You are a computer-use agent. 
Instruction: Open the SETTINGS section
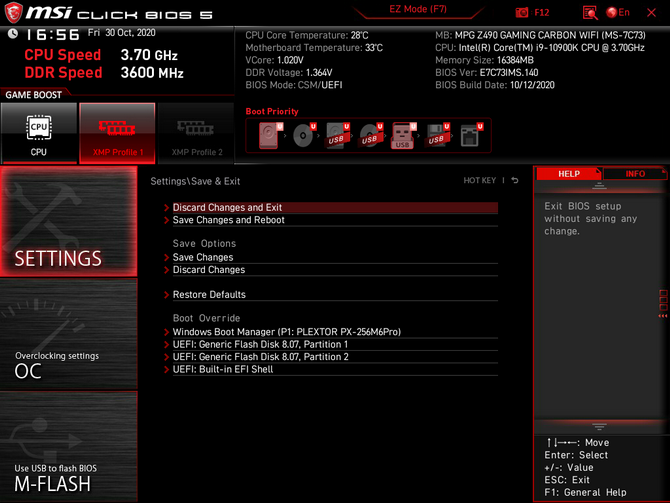68,221
